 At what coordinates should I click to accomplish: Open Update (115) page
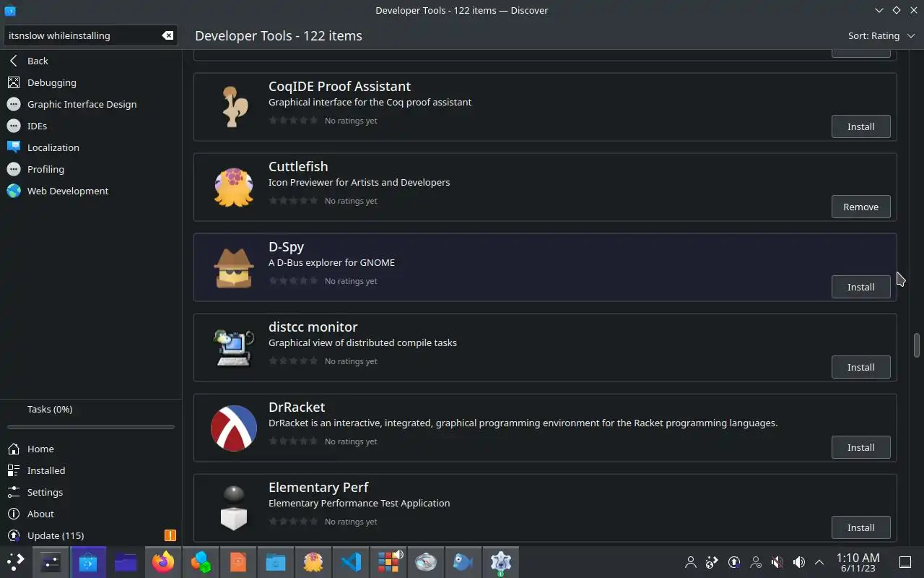tap(91, 535)
